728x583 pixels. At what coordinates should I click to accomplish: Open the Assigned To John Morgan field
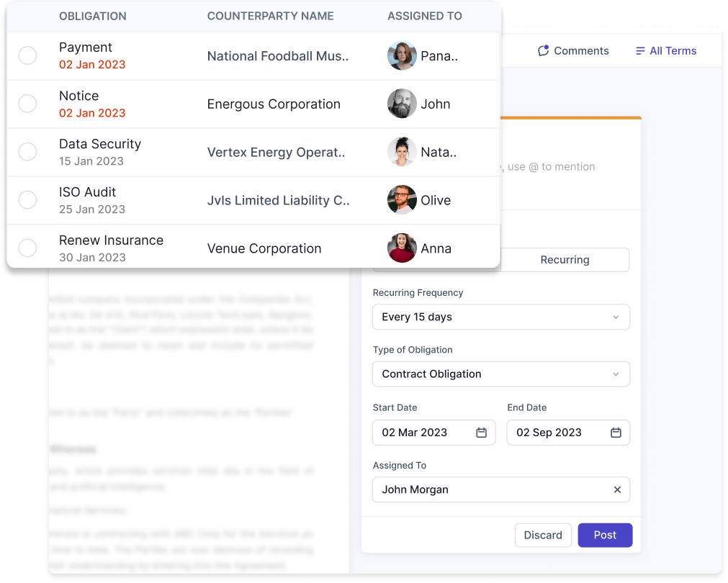(x=501, y=489)
